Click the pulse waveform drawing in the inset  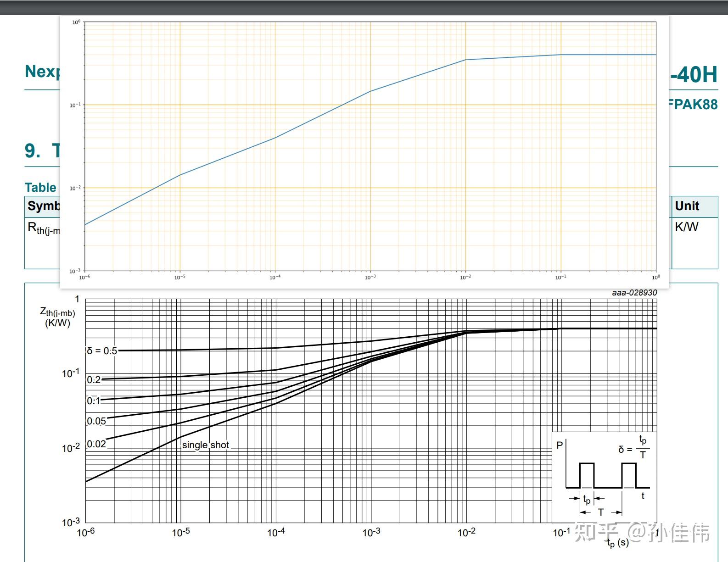click(x=608, y=475)
